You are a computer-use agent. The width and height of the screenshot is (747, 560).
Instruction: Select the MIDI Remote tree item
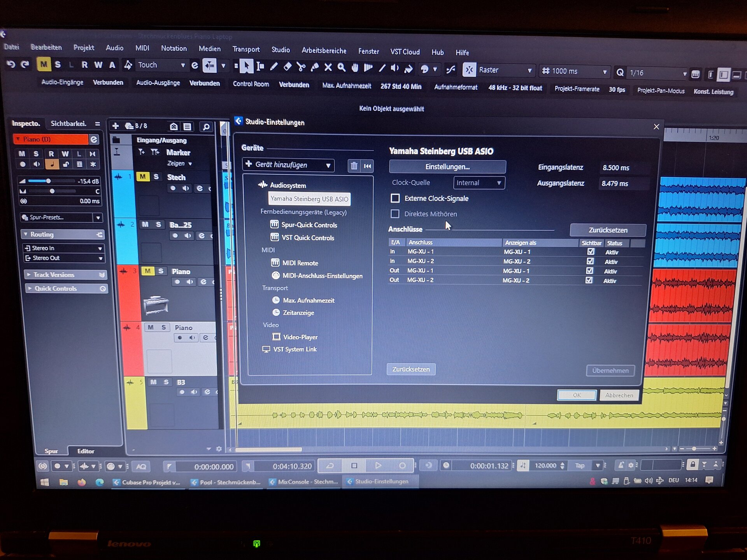(300, 263)
